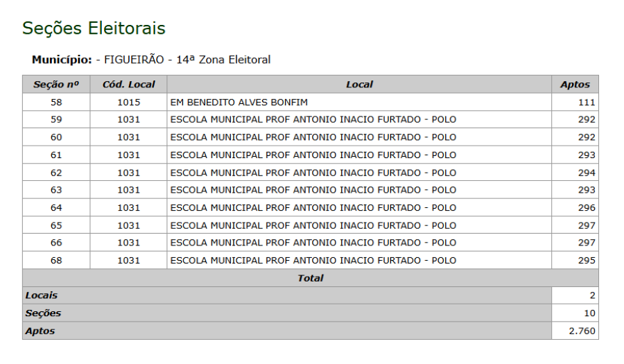Click the Aptos value 111
Viewport: 624px width, 364px height.
click(587, 102)
